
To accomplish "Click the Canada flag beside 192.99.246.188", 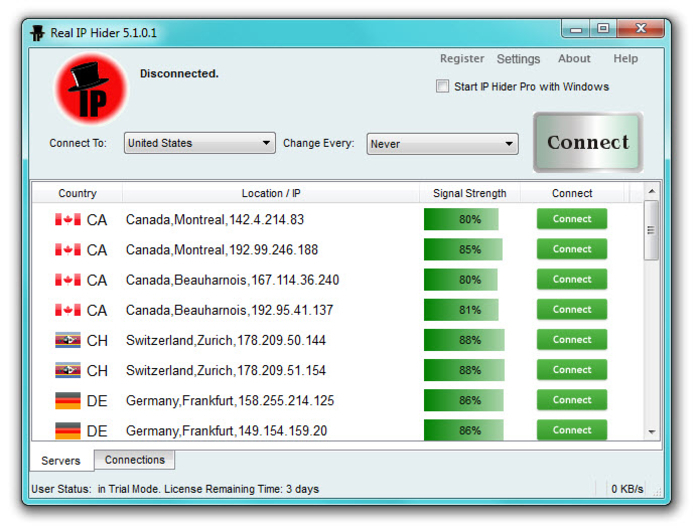I will click(x=68, y=250).
